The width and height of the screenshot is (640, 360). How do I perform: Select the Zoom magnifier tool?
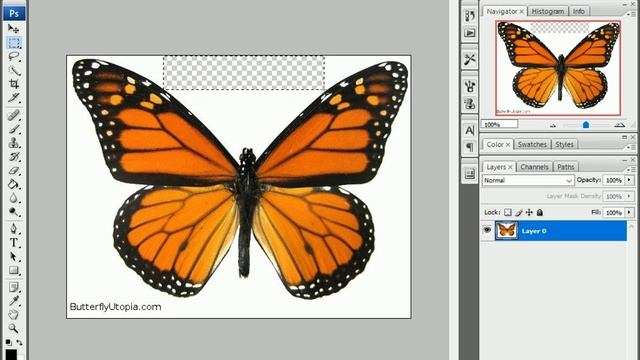click(13, 328)
